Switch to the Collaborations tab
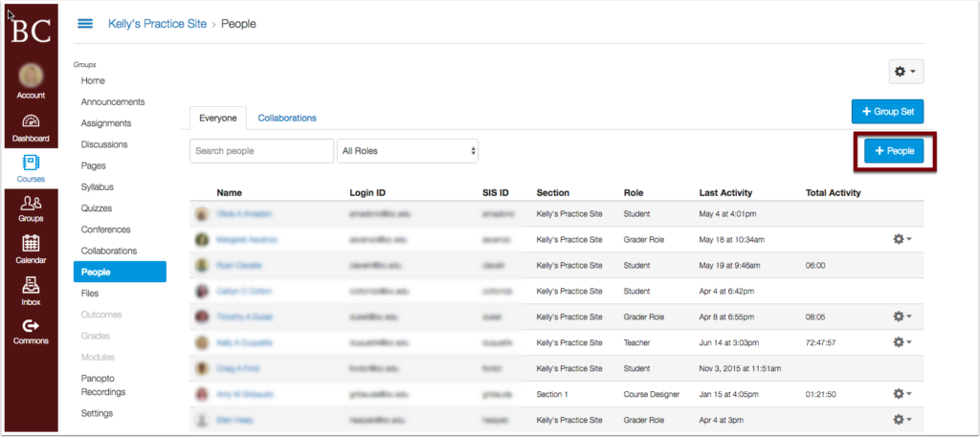The height and width of the screenshot is (437, 980). 287,118
